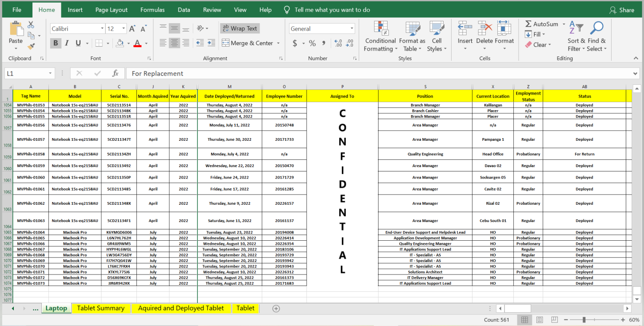Open the Name Box dropdown arrow
This screenshot has width=644, height=326.
pyautogui.click(x=51, y=74)
